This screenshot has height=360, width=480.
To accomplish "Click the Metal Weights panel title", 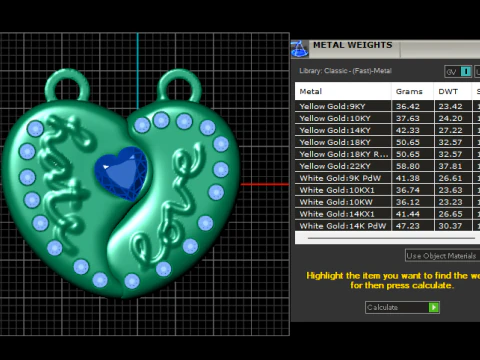I will click(x=353, y=45).
